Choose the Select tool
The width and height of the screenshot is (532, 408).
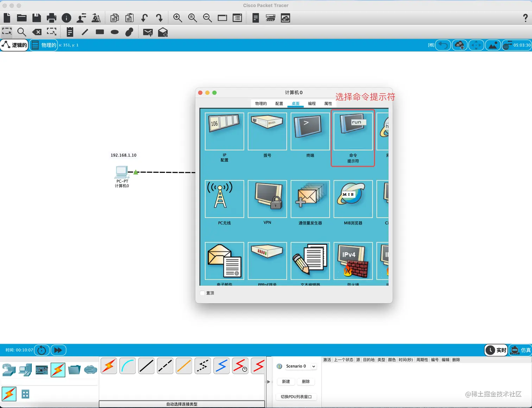(x=7, y=32)
